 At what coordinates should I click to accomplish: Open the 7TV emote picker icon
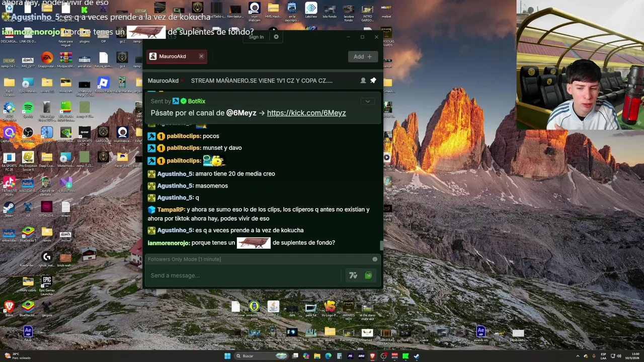(x=353, y=276)
